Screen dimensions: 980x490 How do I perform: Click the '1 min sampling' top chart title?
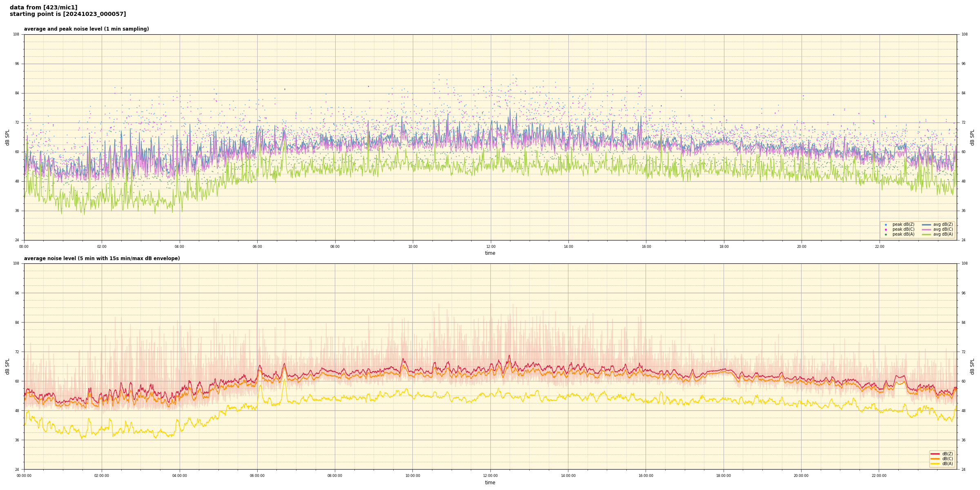point(86,29)
